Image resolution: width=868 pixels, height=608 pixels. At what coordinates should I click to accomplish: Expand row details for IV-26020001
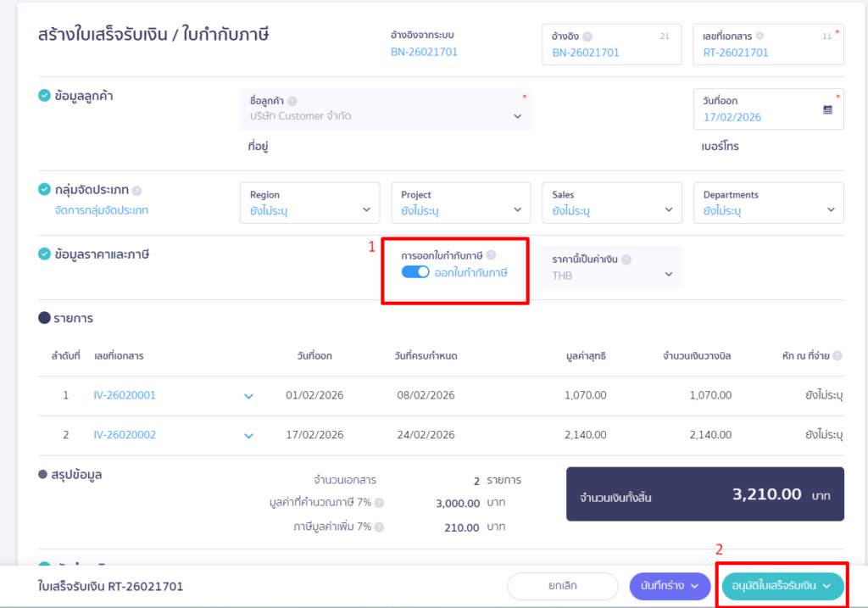pyautogui.click(x=248, y=396)
